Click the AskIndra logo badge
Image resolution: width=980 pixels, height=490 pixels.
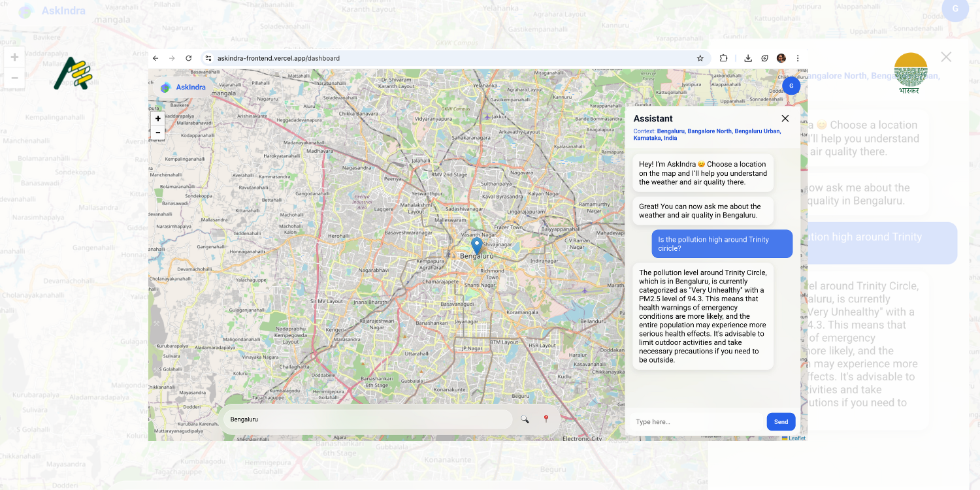(x=184, y=87)
